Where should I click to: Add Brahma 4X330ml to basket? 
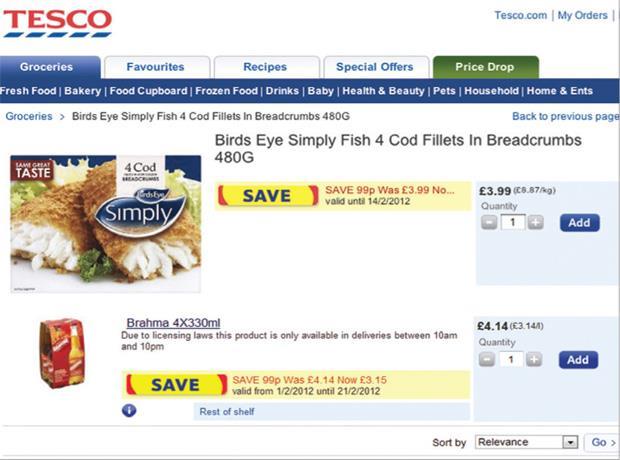(x=578, y=359)
